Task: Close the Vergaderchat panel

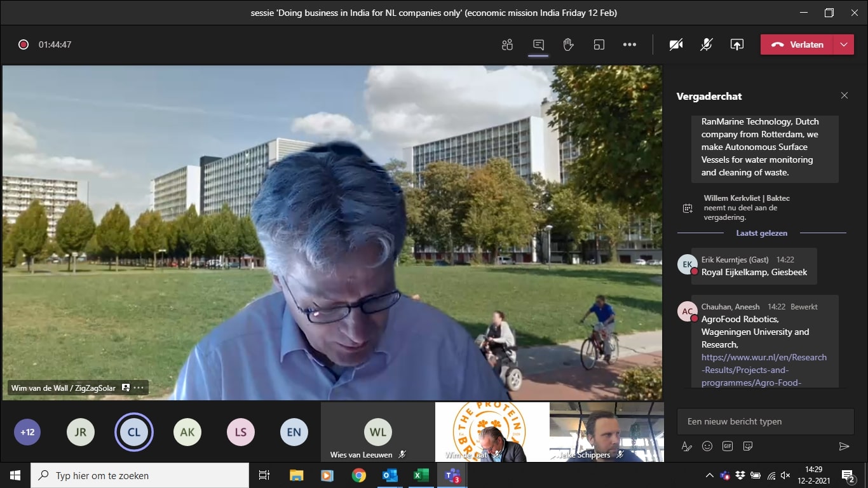Action: tap(844, 95)
